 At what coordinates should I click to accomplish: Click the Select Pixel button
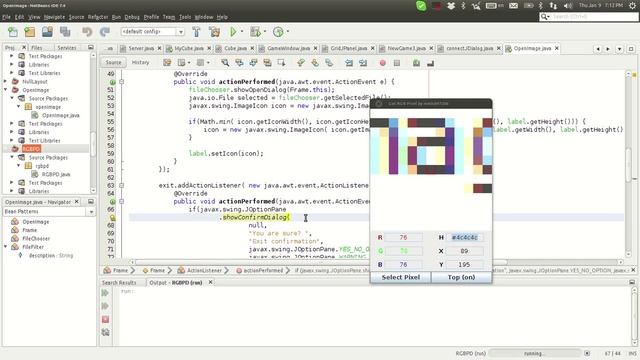[400, 277]
